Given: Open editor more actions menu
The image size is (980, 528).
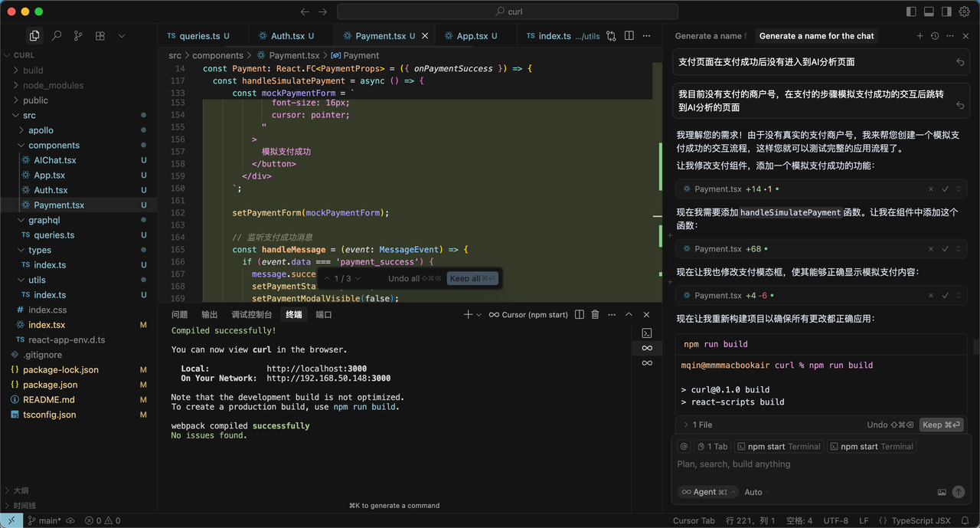Looking at the screenshot, I should tap(647, 35).
